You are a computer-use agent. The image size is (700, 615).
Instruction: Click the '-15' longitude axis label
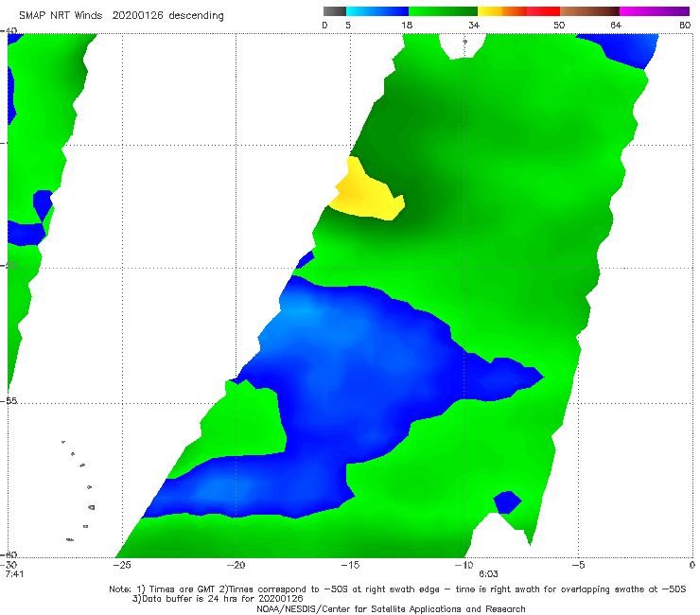coord(350,565)
